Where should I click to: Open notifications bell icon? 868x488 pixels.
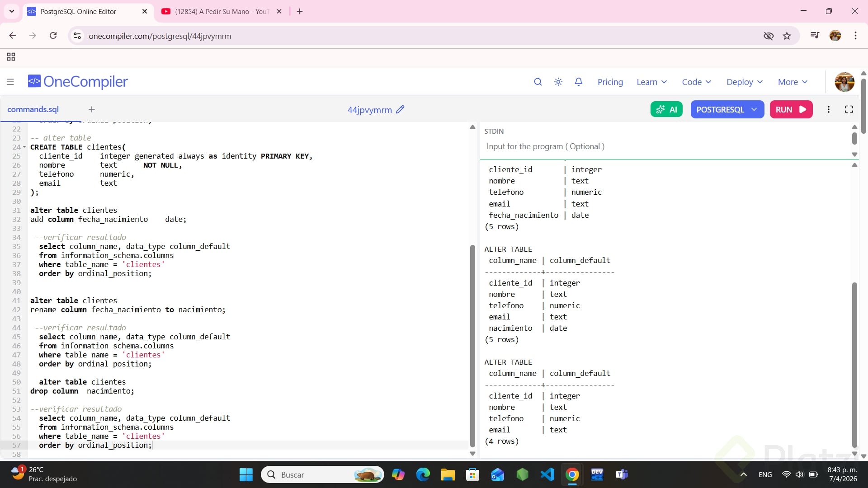pyautogui.click(x=579, y=82)
